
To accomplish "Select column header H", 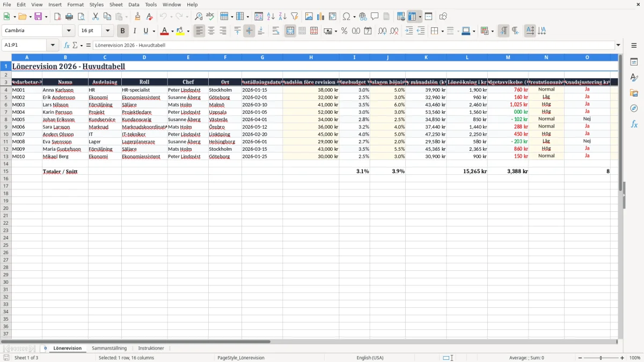I will tap(311, 57).
